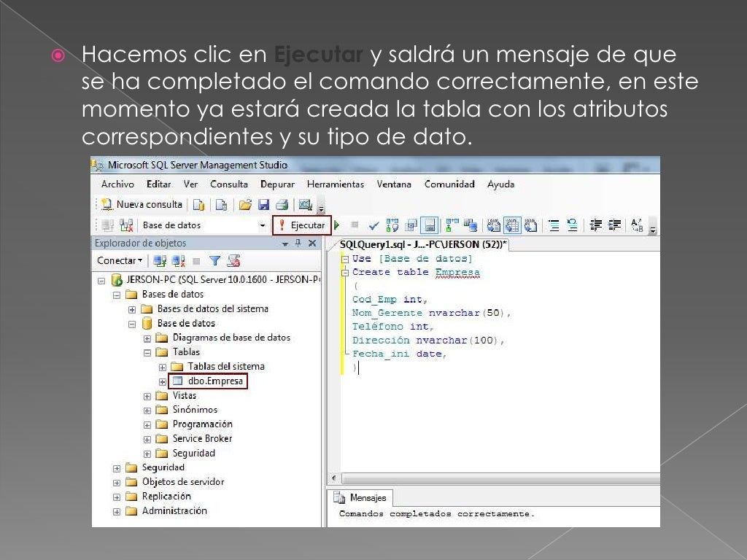Parse the query with the blue checkmark
The height and width of the screenshot is (560, 747).
click(374, 225)
